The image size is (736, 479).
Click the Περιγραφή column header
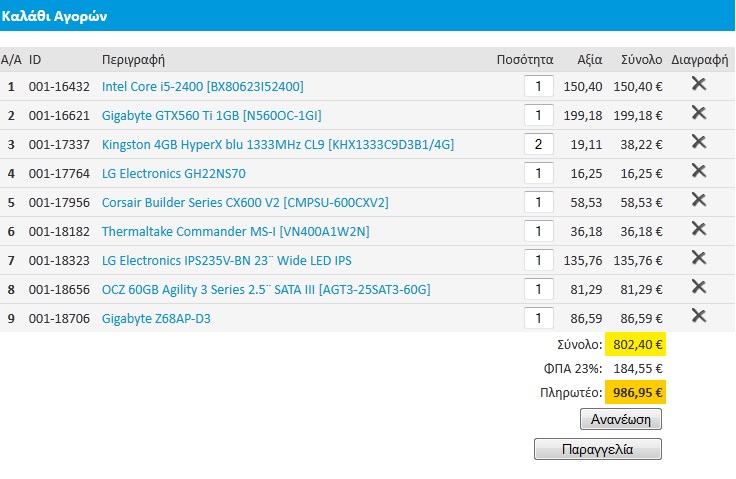click(133, 60)
